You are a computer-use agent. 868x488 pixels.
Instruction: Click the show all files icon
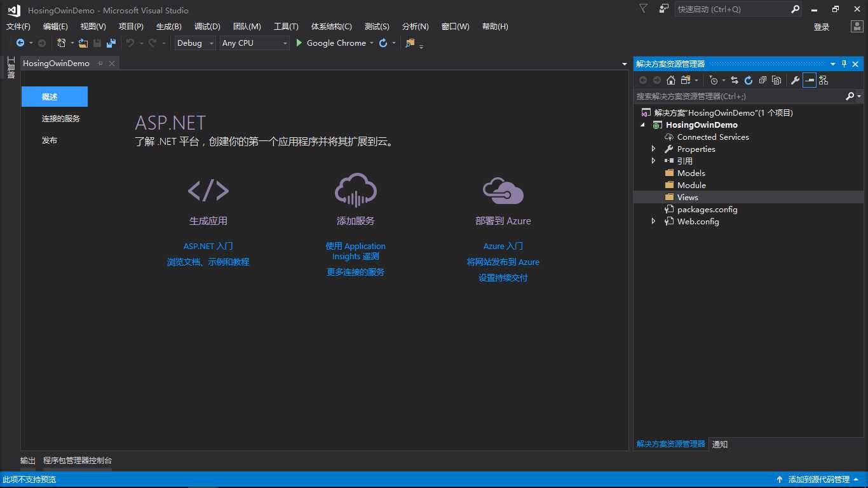[x=776, y=80]
